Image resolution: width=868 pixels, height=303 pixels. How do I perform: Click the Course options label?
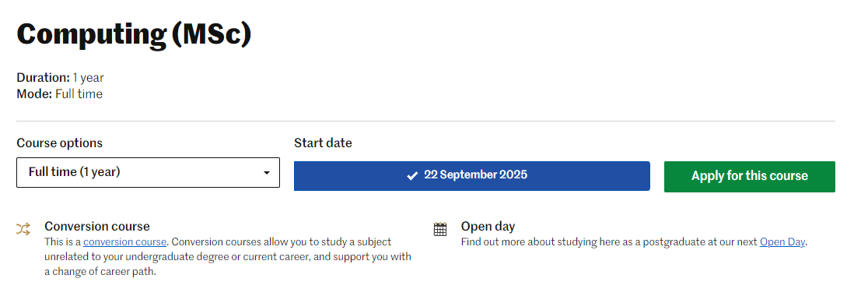pos(60,143)
